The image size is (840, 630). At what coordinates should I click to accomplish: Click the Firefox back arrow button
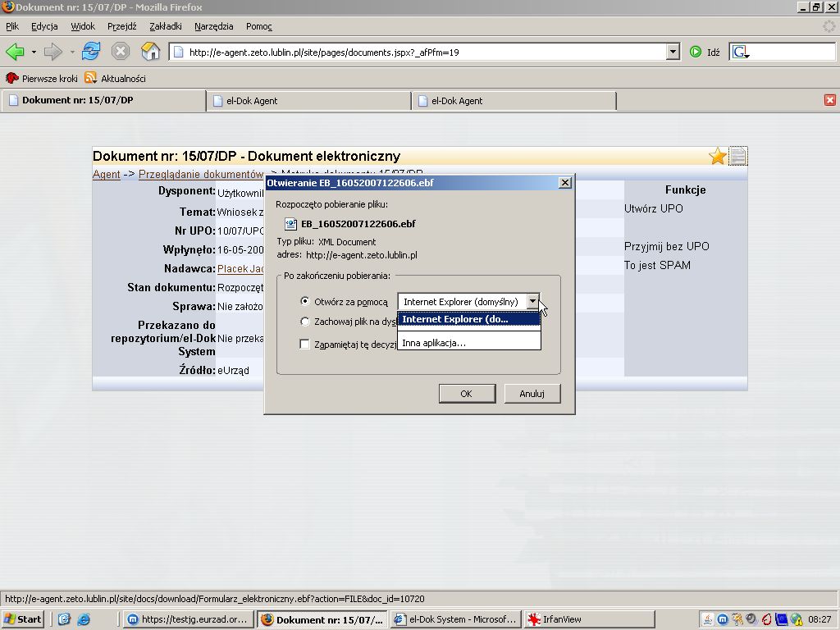coord(15,52)
